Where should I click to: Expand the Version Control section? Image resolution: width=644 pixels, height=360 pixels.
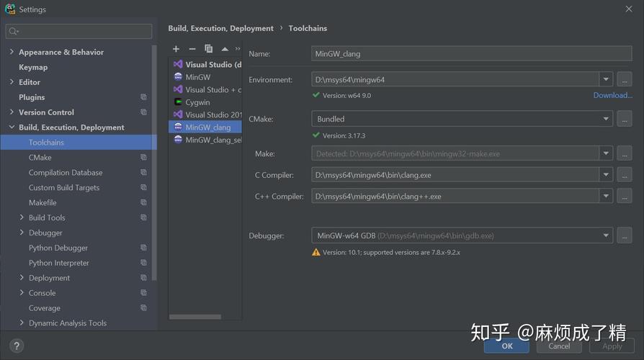tap(12, 112)
